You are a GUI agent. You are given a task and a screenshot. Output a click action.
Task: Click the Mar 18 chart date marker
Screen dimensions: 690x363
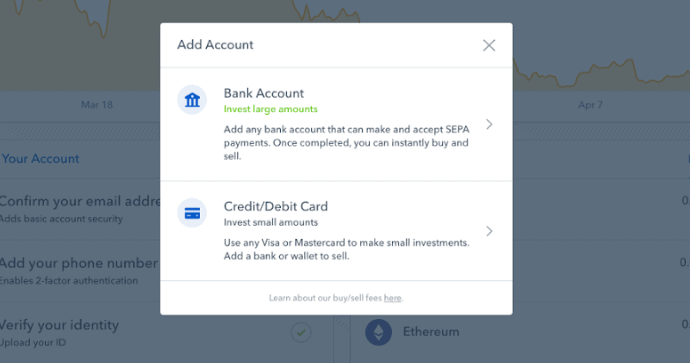(x=97, y=105)
